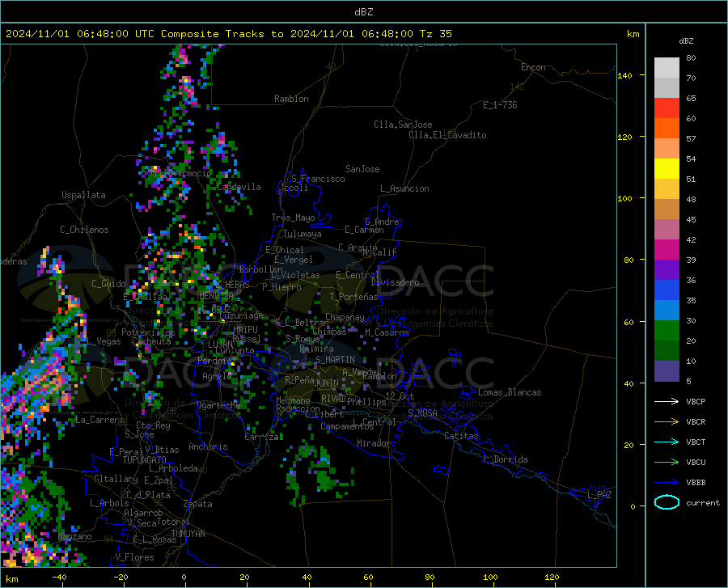Click the '120' tick on the horizontal axis
728x588 pixels.
coord(552,577)
